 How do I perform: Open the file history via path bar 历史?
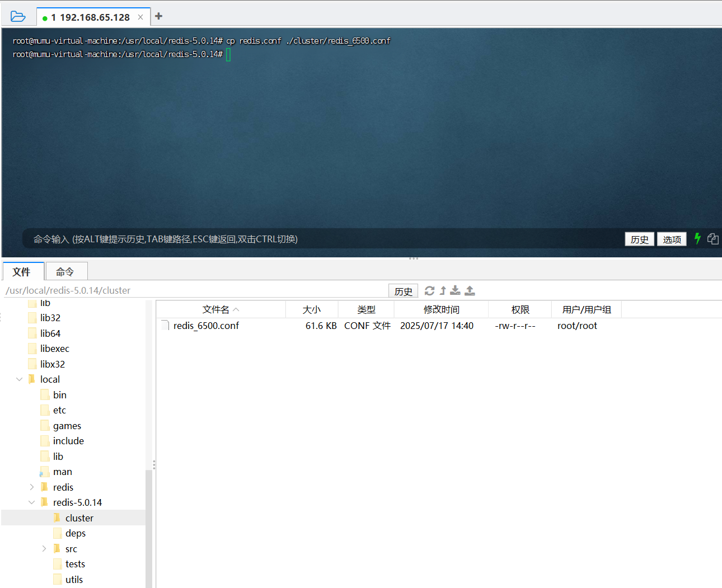click(403, 290)
